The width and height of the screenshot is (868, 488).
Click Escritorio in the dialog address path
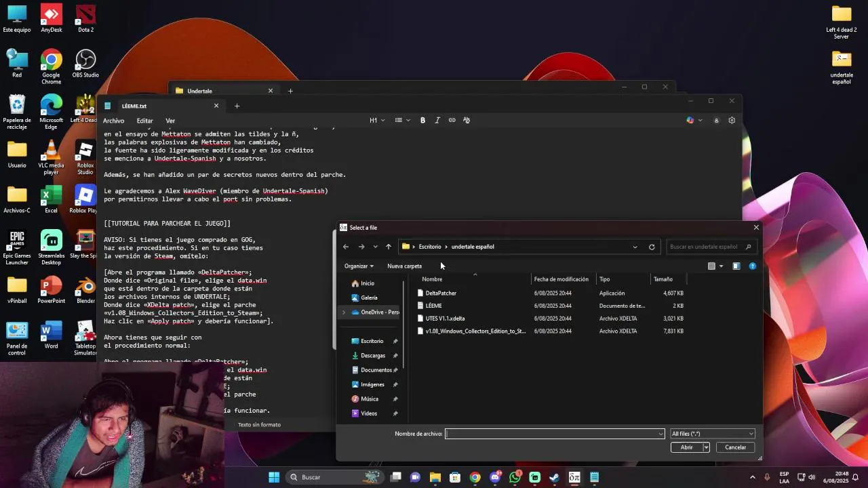point(430,247)
